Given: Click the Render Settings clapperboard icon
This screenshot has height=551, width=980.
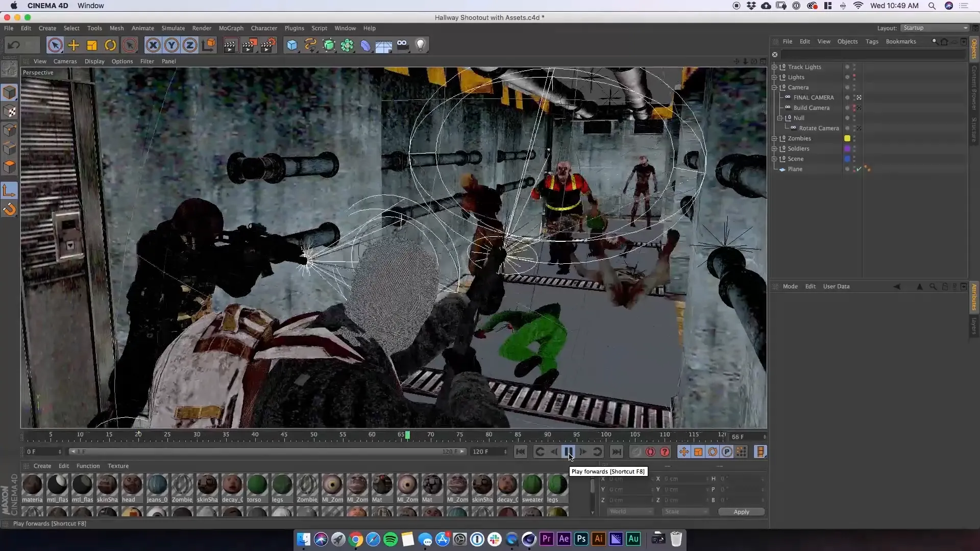Looking at the screenshot, I should tap(268, 45).
